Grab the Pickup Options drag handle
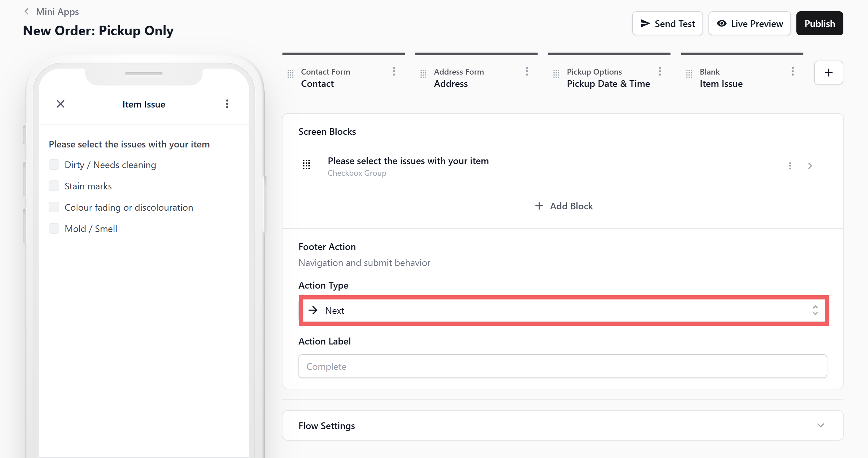Screen dimensions: 868x458 556,74
